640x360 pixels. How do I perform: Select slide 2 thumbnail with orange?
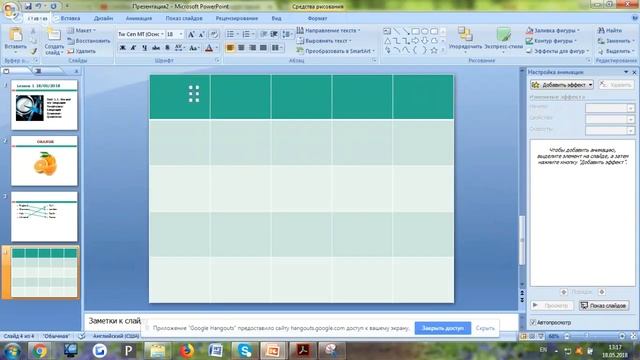click(x=44, y=161)
